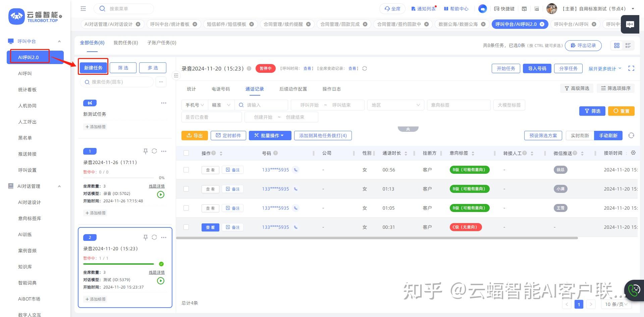Open the 精准 match mode dropdown
The image size is (644, 317).
[x=221, y=105]
